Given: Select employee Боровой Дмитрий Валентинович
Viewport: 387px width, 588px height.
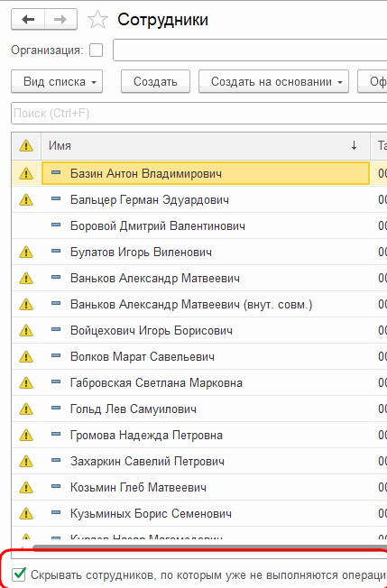Looking at the screenshot, I should 158,225.
